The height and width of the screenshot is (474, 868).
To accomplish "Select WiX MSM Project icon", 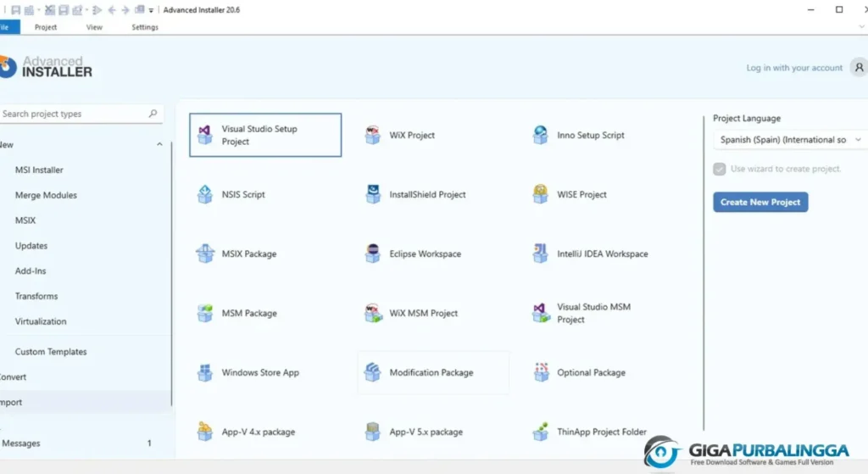I will (x=373, y=313).
